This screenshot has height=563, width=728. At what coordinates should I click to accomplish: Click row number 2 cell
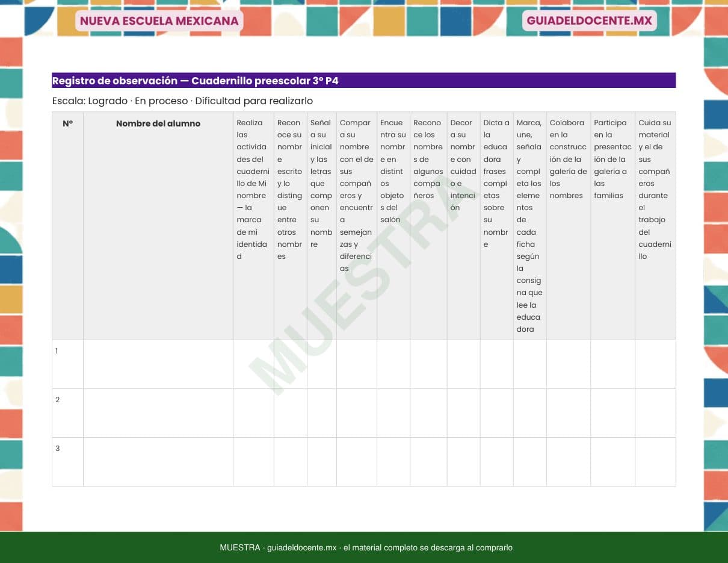tap(67, 413)
